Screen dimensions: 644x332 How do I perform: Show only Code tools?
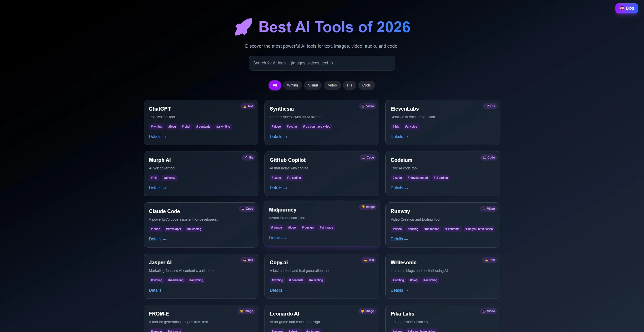[x=366, y=85]
